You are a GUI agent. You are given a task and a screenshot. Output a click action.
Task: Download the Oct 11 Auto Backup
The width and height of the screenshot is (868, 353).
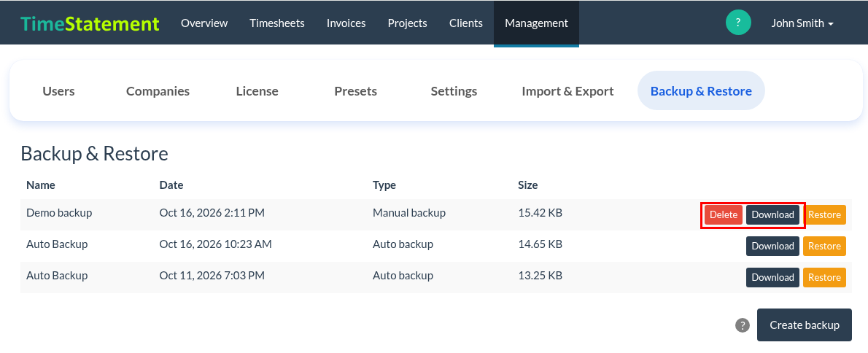[772, 277]
